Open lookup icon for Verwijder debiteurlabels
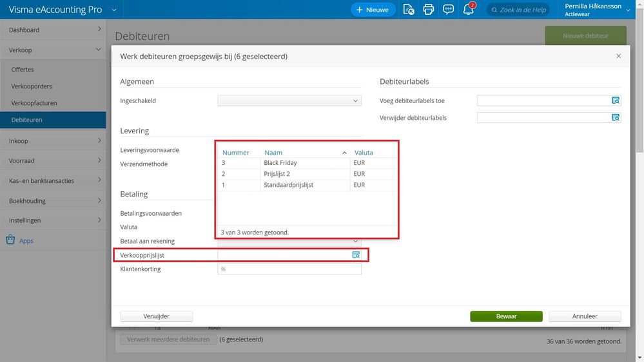 pos(615,118)
